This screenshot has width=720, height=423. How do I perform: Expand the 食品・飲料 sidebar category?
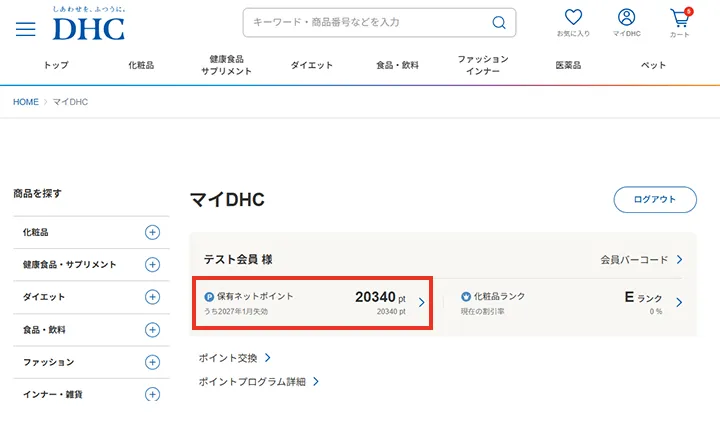click(152, 329)
